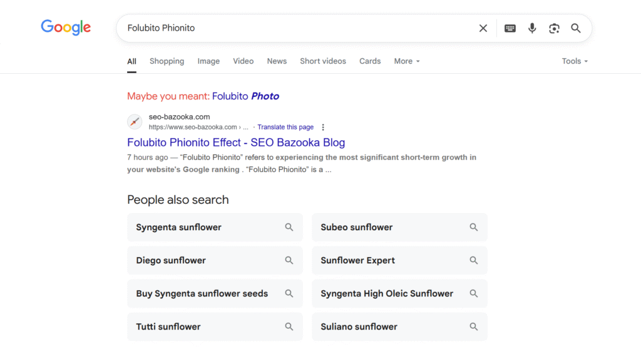Click the seo-bazooka.com site favicon

[135, 122]
